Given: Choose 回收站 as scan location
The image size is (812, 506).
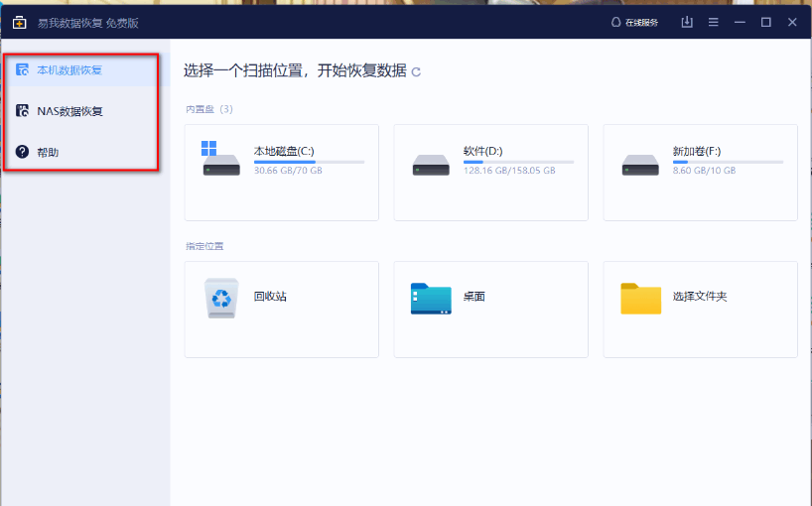Looking at the screenshot, I should pos(281,310).
